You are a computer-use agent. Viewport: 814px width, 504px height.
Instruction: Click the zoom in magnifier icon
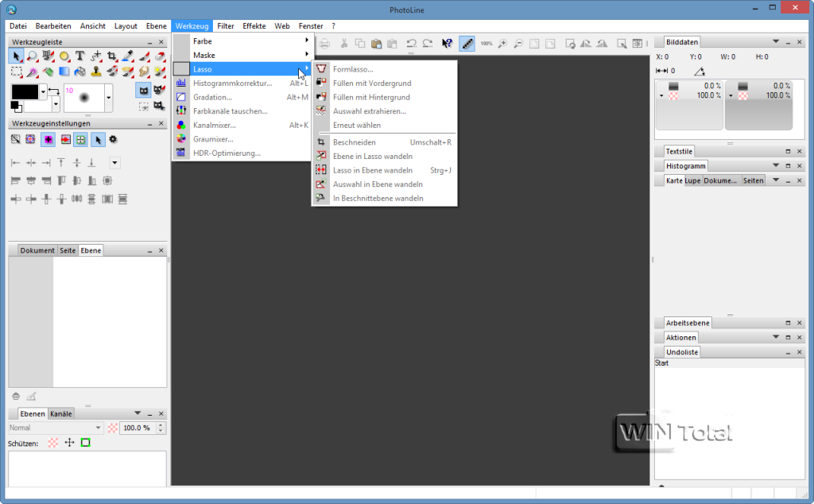click(x=502, y=44)
